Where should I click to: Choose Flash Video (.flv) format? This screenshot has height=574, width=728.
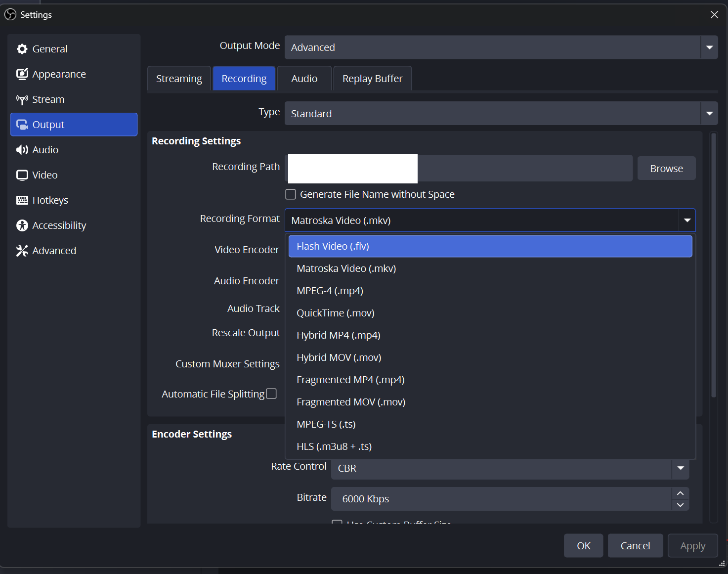pyautogui.click(x=490, y=246)
